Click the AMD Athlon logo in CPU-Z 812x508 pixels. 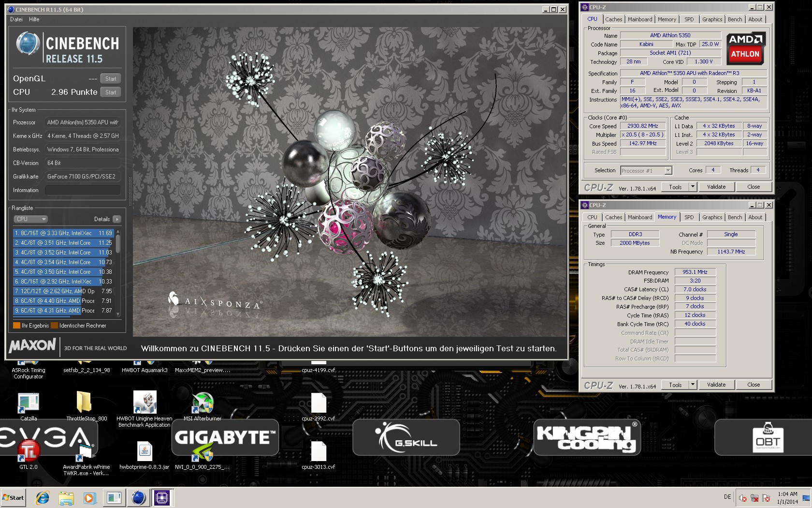coord(745,48)
